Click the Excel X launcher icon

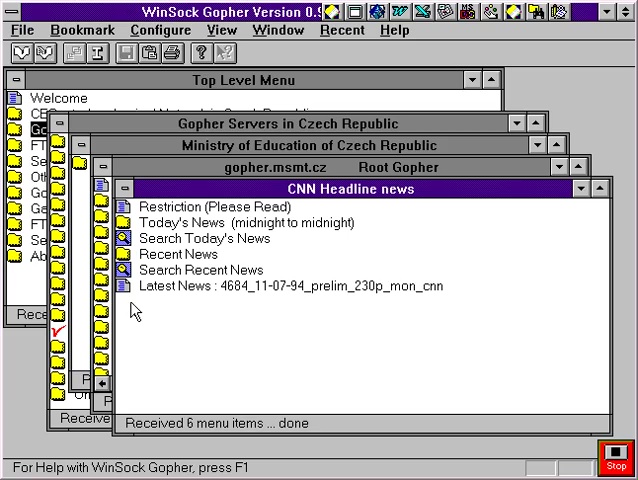click(423, 12)
